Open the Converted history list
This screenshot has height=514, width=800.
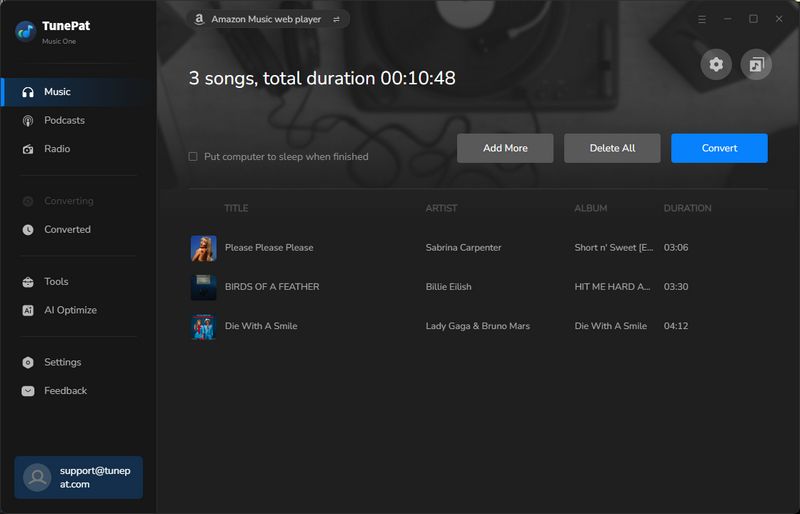point(67,230)
